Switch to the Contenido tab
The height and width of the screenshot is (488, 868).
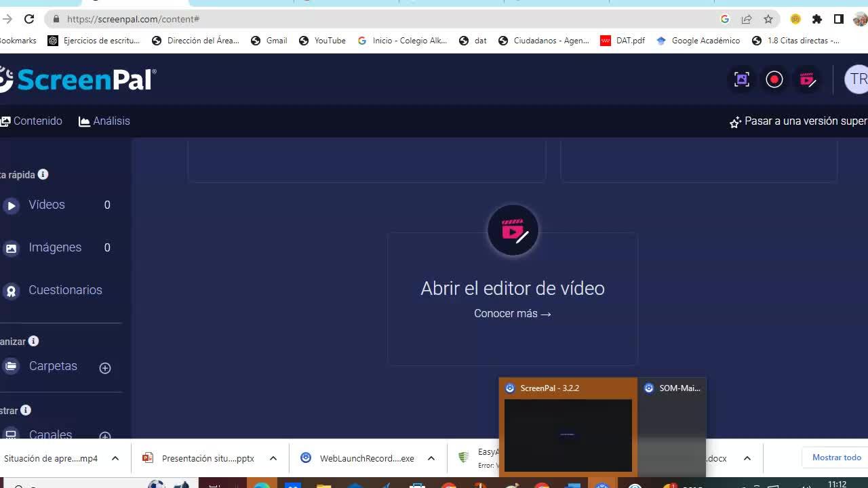pos(31,121)
